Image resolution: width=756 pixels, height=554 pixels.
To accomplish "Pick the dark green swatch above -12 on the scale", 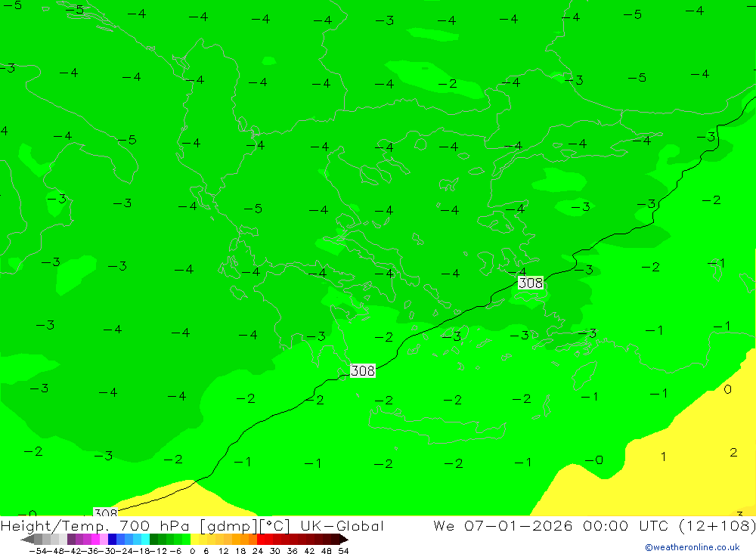I will click(153, 540).
